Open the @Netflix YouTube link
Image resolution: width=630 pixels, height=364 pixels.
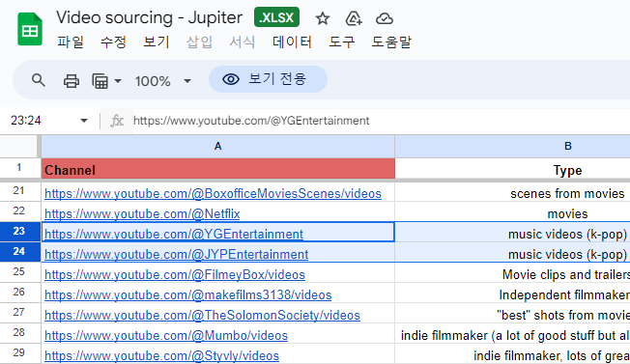click(142, 214)
